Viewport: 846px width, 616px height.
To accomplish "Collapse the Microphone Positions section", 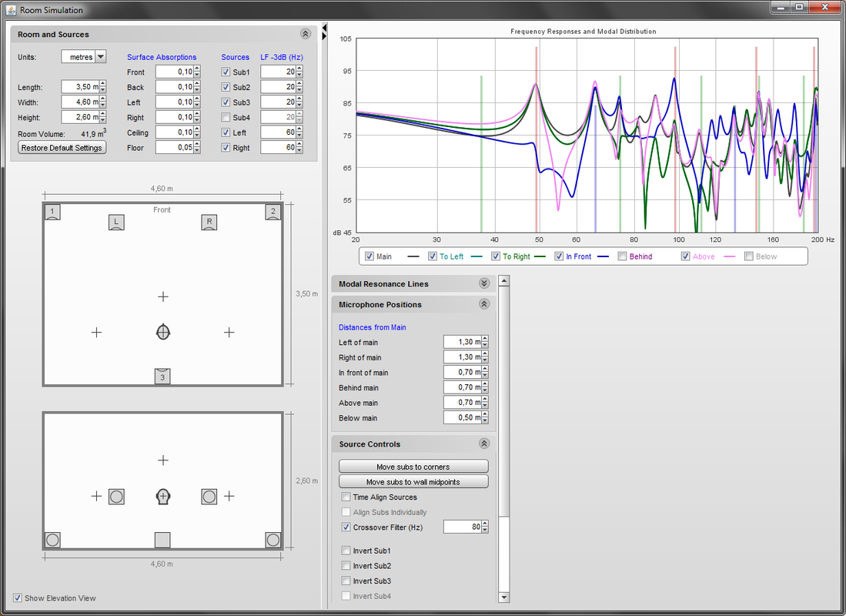I will click(x=484, y=304).
